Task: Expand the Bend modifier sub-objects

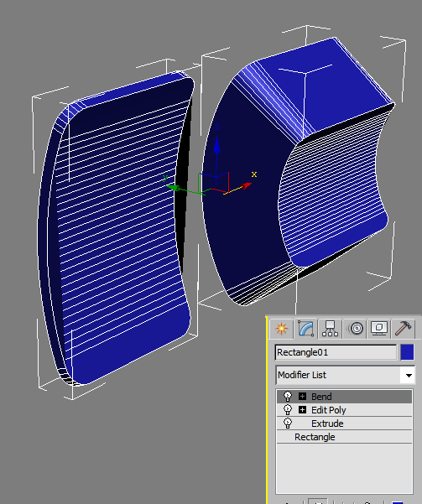Action: 302,397
